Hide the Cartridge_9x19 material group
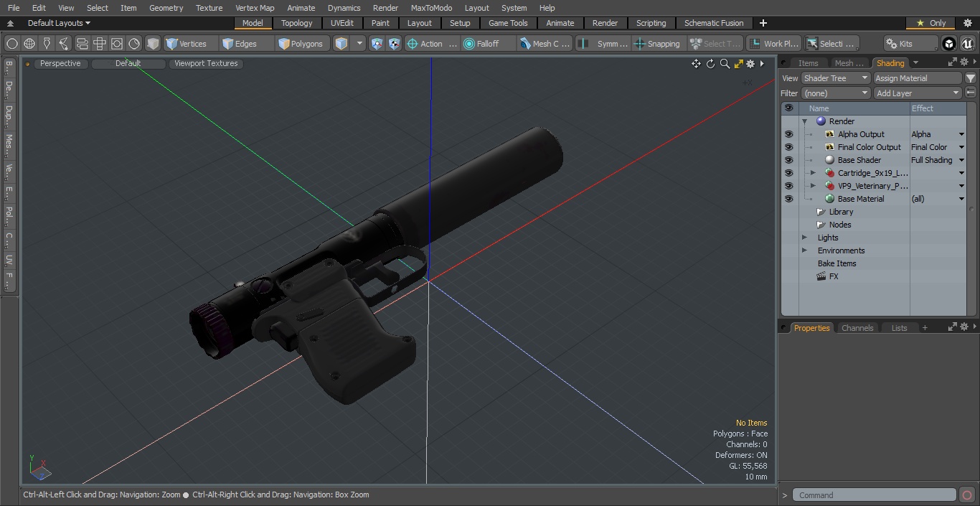Screen dimensions: 980x506 [x=789, y=173]
